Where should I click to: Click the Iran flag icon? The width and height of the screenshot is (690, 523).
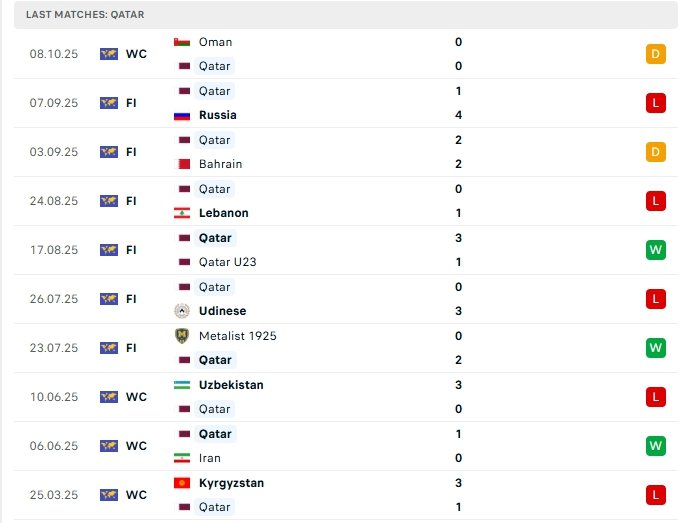(x=182, y=458)
